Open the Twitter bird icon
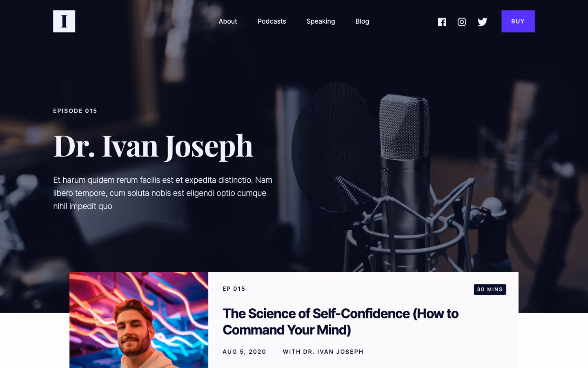This screenshot has width=588, height=368. 482,22
